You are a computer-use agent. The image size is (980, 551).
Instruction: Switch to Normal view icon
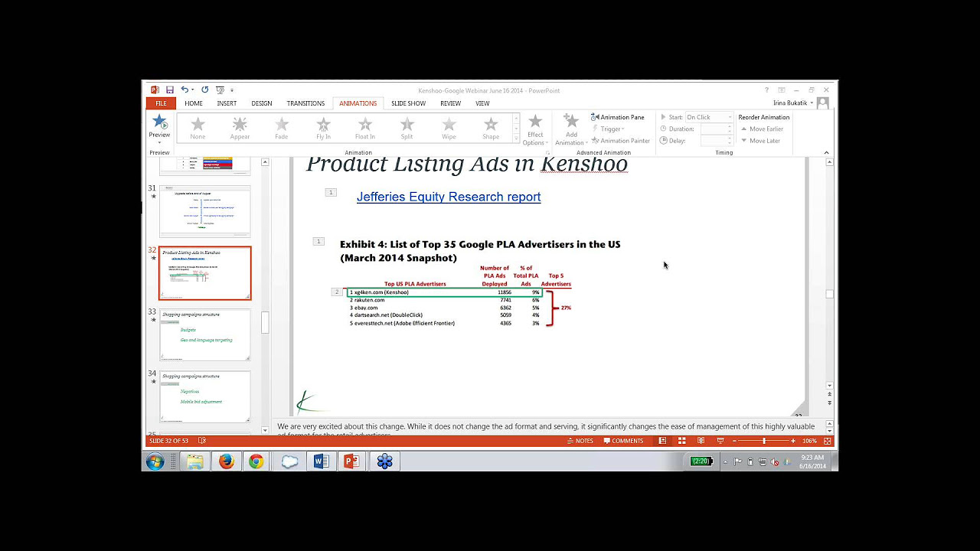[x=662, y=441]
